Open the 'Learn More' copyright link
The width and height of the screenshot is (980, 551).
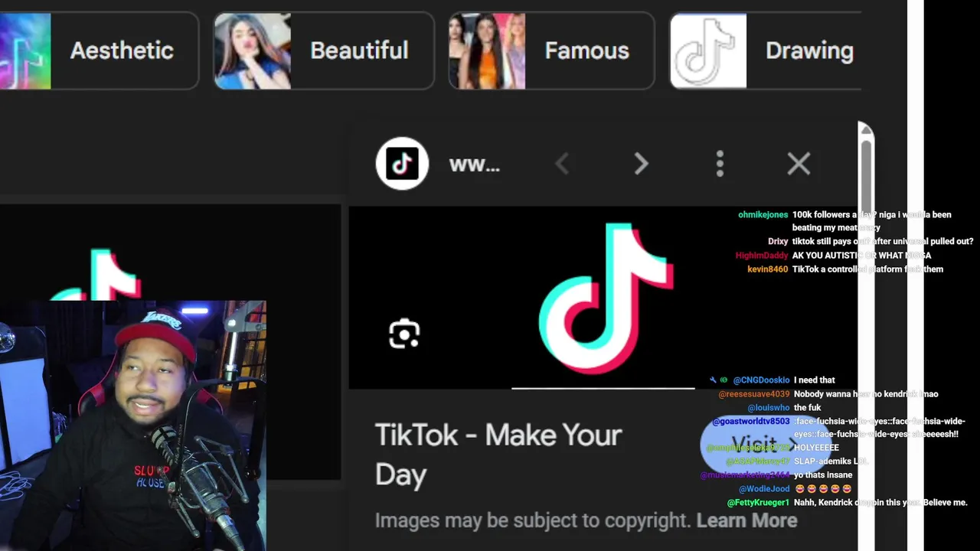[746, 520]
